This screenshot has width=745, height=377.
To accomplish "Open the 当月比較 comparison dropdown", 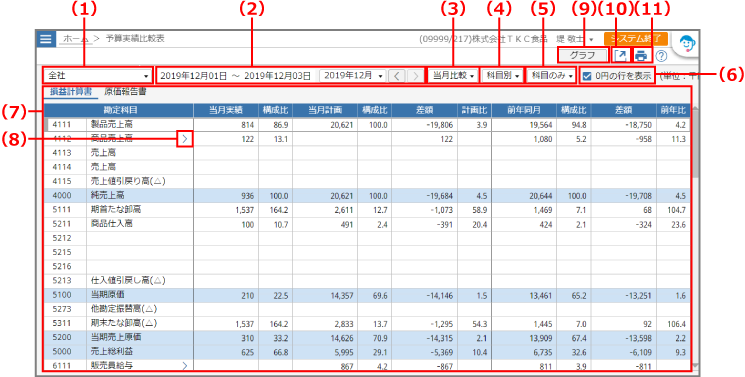I will [454, 76].
